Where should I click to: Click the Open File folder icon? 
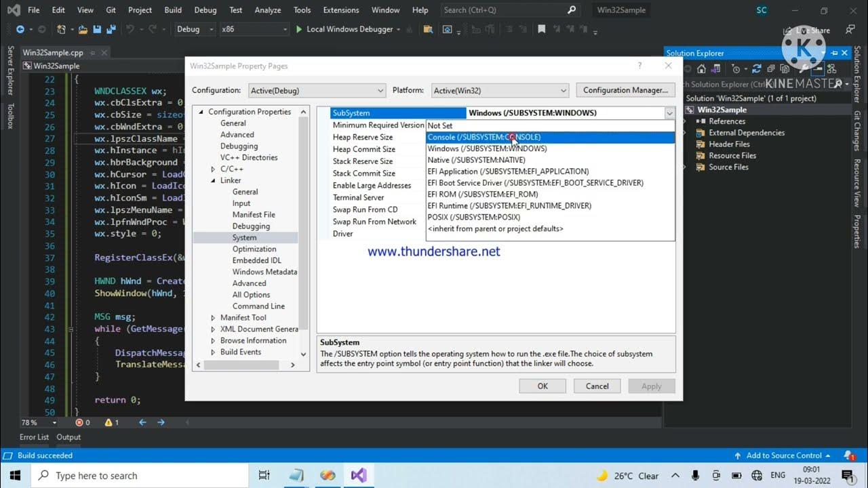[x=83, y=29]
